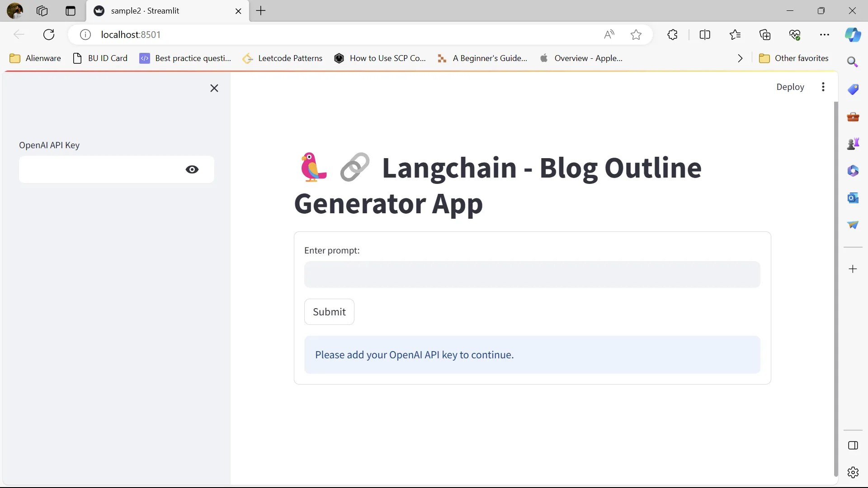Click the Blog Outline Generator App heading
Image resolution: width=868 pixels, height=488 pixels.
[x=498, y=185]
